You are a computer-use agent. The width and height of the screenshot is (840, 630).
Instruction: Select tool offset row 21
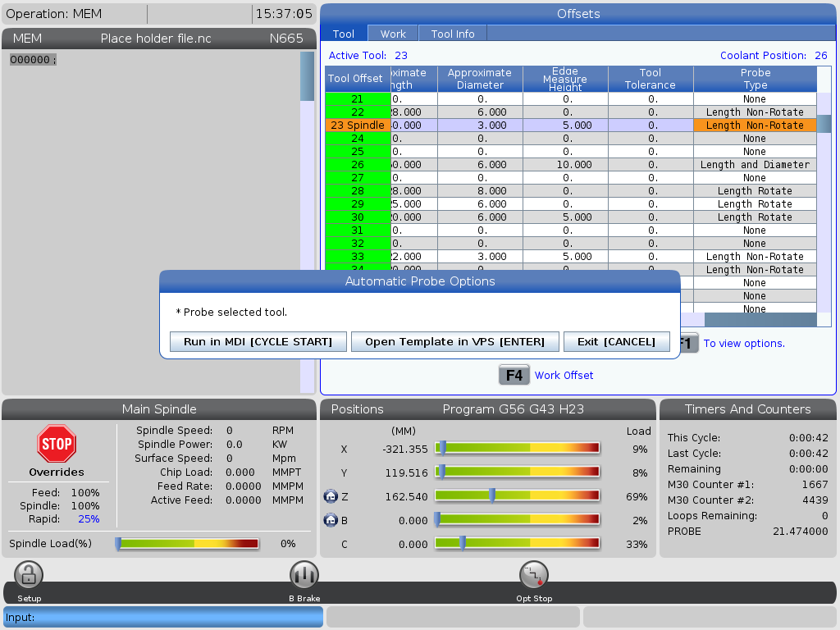(x=571, y=98)
